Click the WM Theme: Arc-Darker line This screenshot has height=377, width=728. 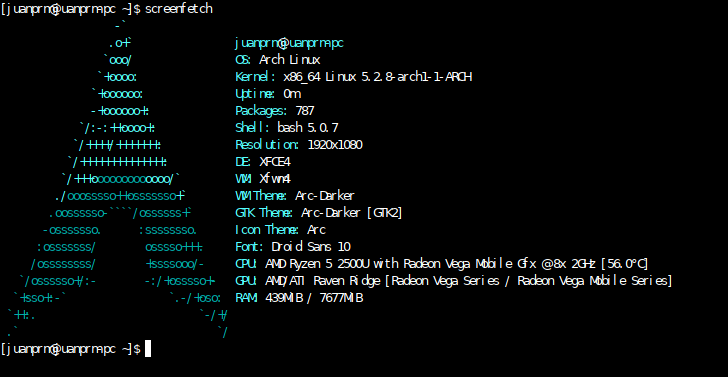tap(295, 196)
